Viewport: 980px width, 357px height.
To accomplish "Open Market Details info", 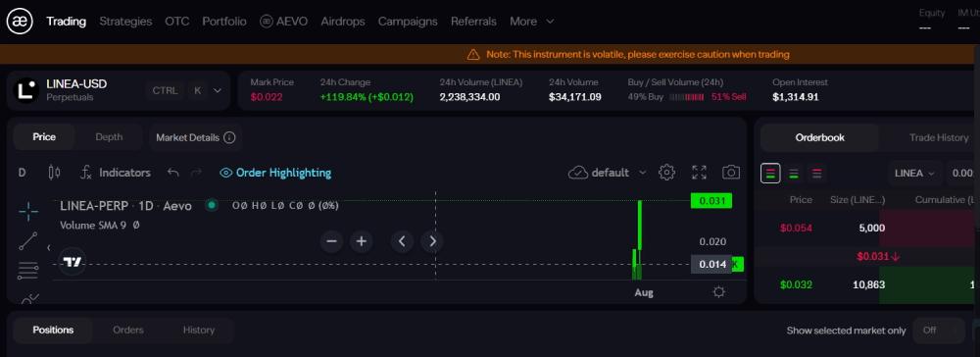I will tap(196, 137).
